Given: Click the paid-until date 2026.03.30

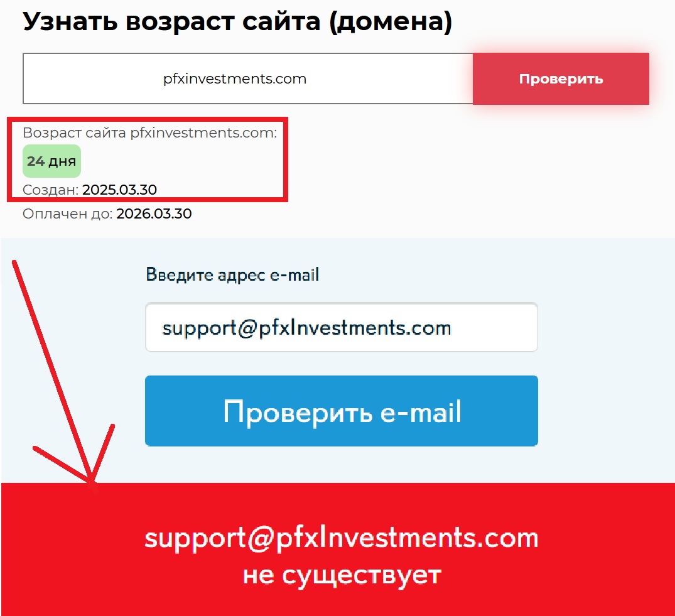Looking at the screenshot, I should coord(154,214).
